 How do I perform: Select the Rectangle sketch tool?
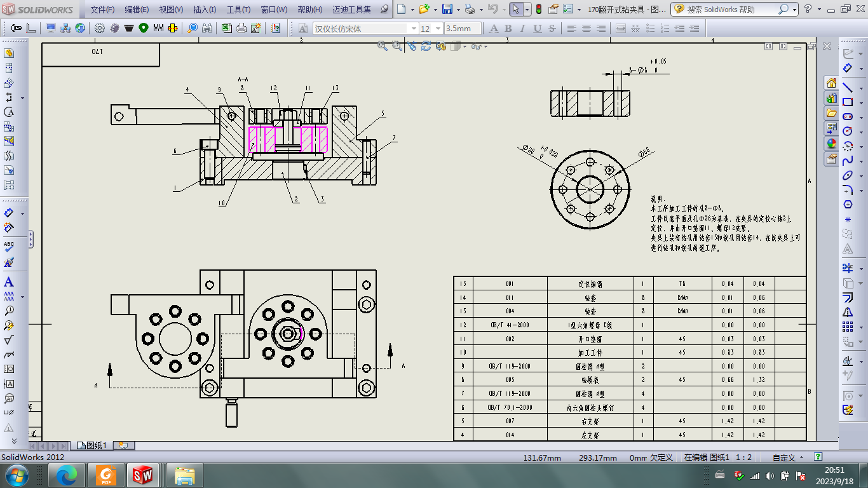tap(848, 102)
